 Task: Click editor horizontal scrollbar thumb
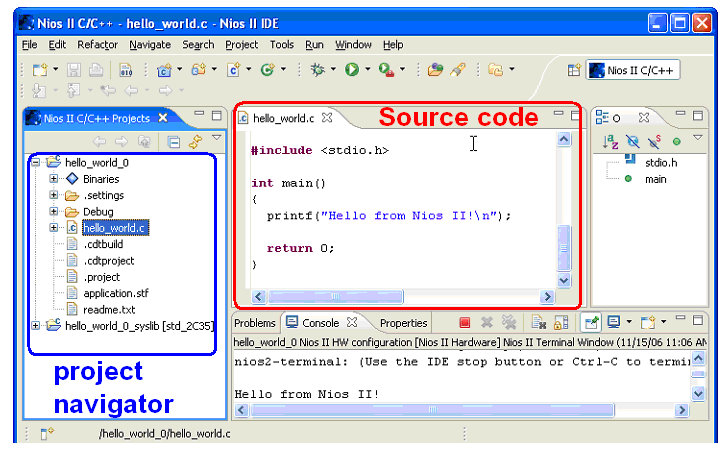point(336,297)
